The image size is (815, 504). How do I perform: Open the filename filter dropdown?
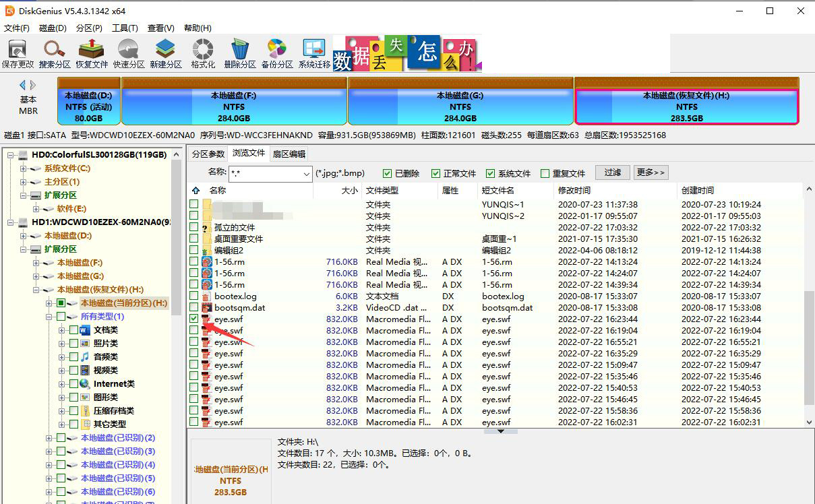(307, 174)
